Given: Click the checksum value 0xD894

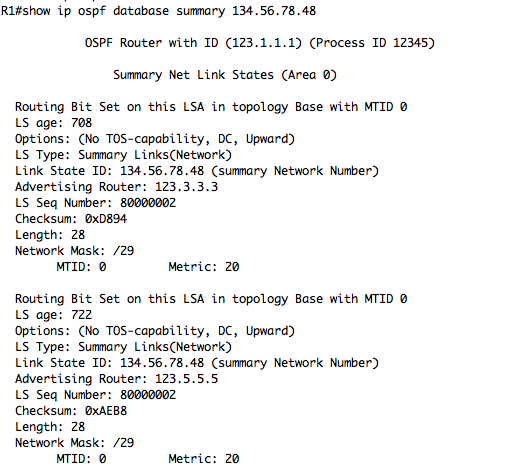Looking at the screenshot, I should pyautogui.click(x=106, y=219).
